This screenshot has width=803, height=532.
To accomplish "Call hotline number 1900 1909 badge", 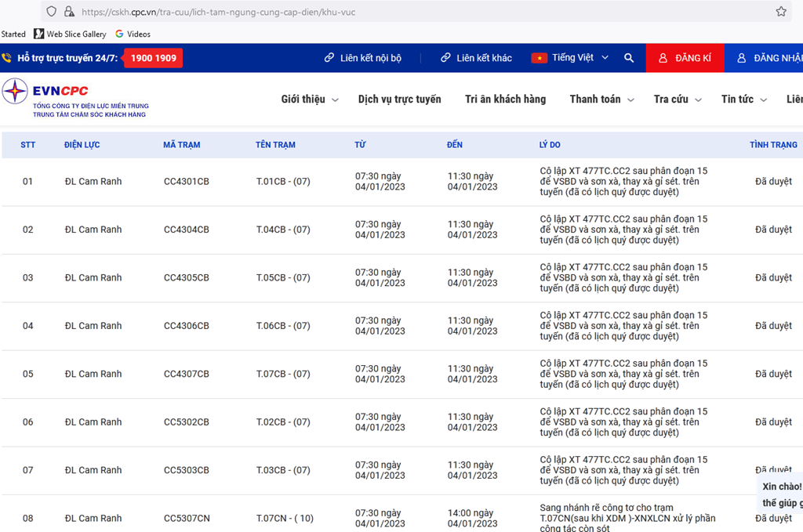I will click(154, 58).
